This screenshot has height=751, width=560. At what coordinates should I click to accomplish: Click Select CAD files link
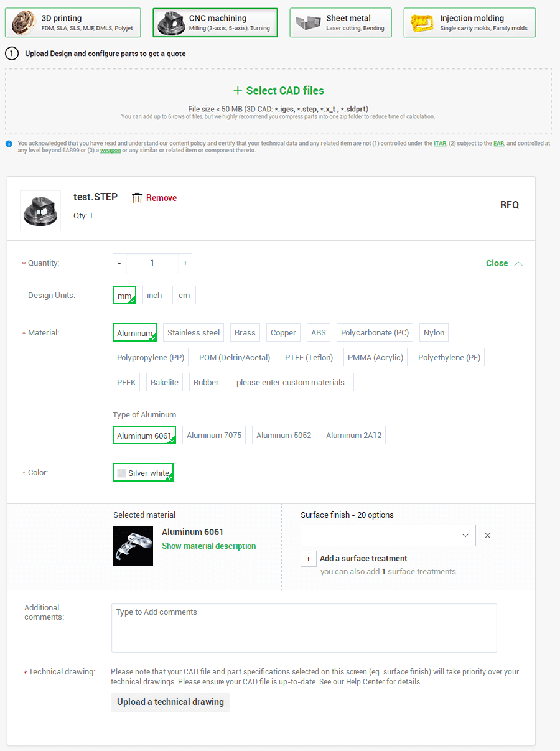(x=278, y=91)
